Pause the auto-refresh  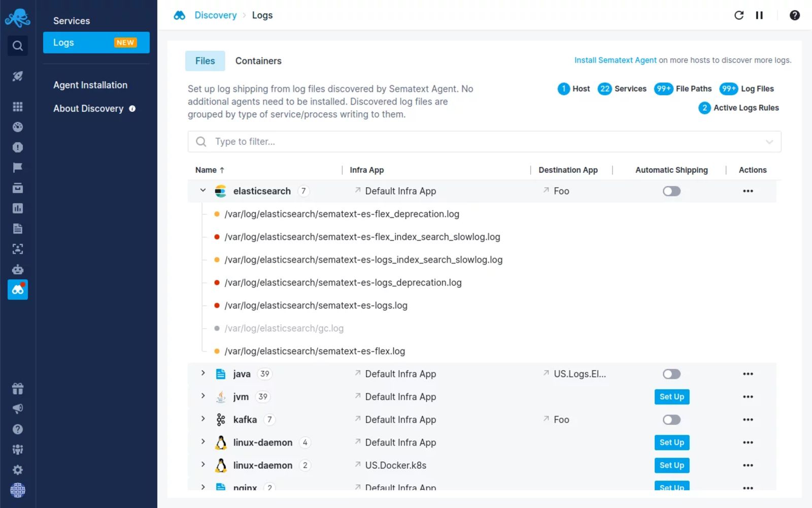(x=759, y=15)
